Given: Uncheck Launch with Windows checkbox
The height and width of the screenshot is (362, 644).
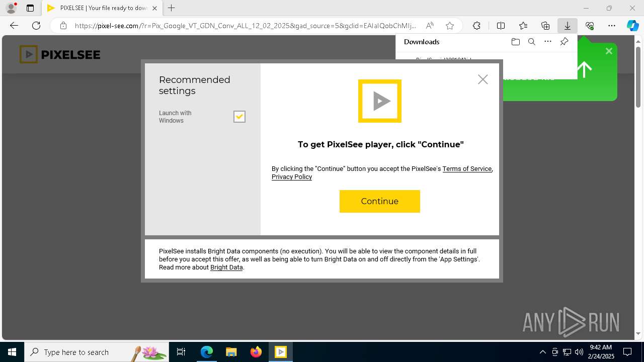Looking at the screenshot, I should (239, 117).
